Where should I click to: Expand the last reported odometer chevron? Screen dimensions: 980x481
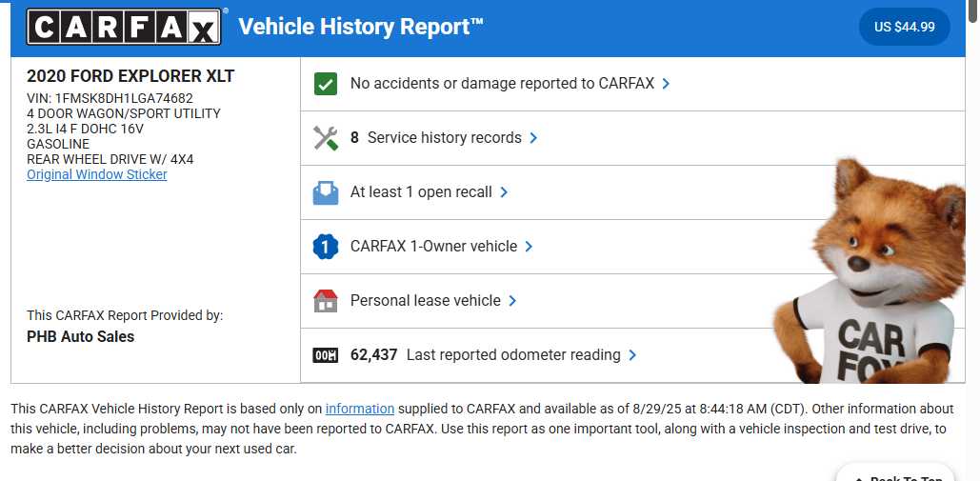[x=632, y=355]
